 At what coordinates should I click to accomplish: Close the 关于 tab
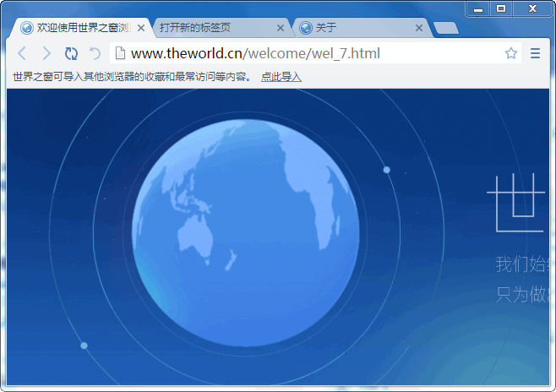[419, 28]
